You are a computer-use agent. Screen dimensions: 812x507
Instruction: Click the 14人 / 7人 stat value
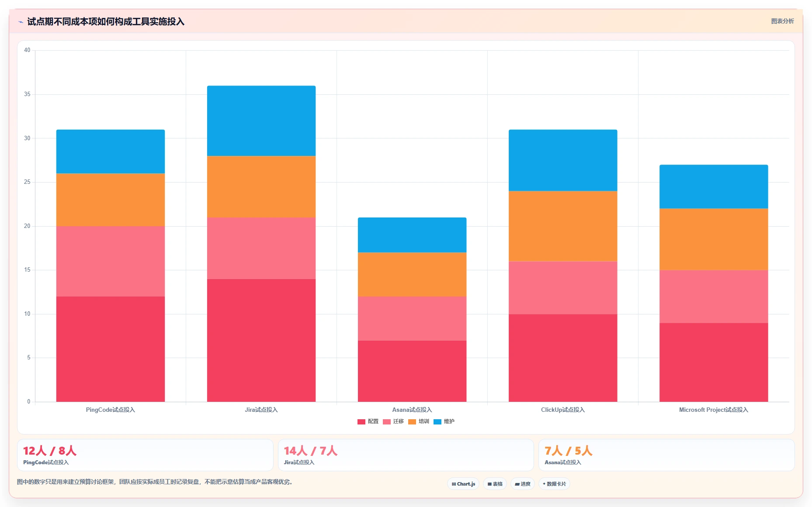(x=311, y=451)
